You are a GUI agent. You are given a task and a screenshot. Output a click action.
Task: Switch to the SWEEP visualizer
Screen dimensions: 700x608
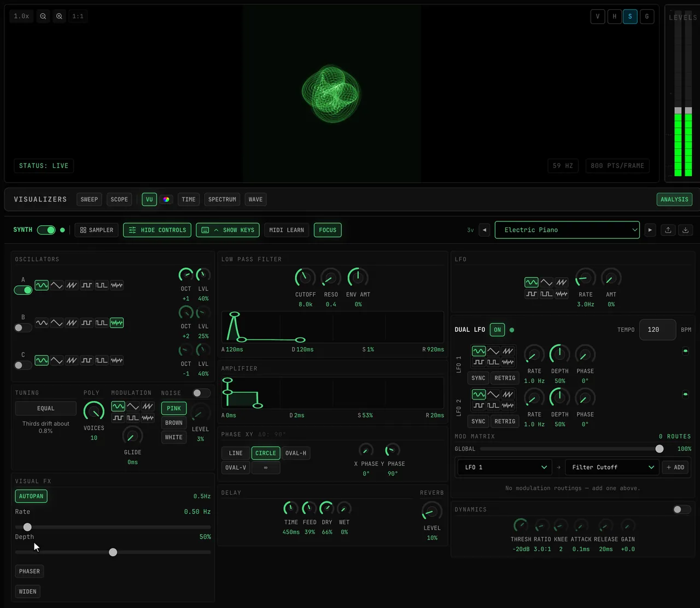[x=89, y=200]
